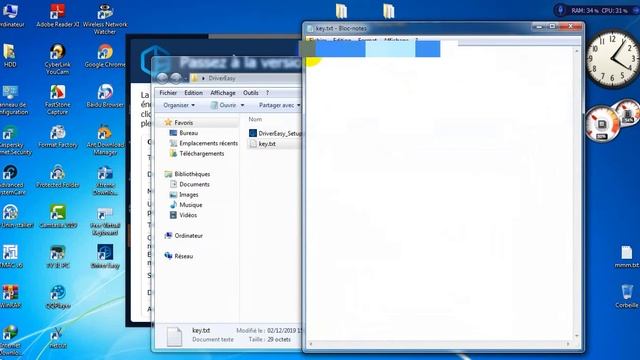This screenshot has width=640, height=360.
Task: Open Ant Download Manager shortcut
Action: coord(105,140)
